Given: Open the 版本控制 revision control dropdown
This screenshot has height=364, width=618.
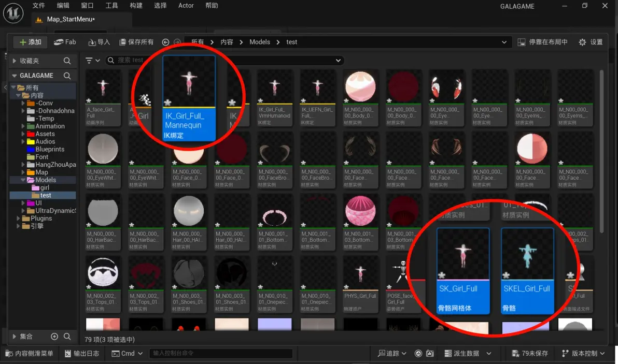Looking at the screenshot, I should [x=583, y=353].
